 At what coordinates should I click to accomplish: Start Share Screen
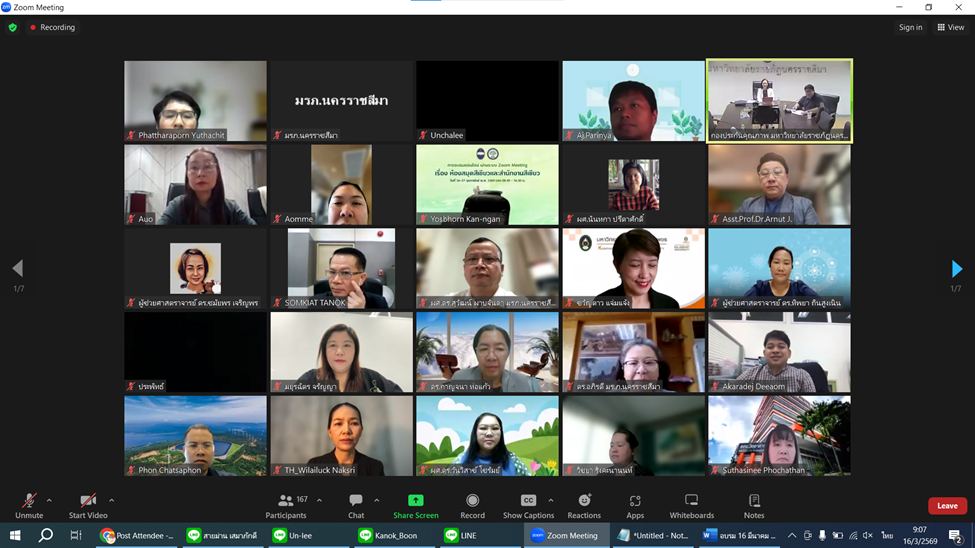pos(415,505)
